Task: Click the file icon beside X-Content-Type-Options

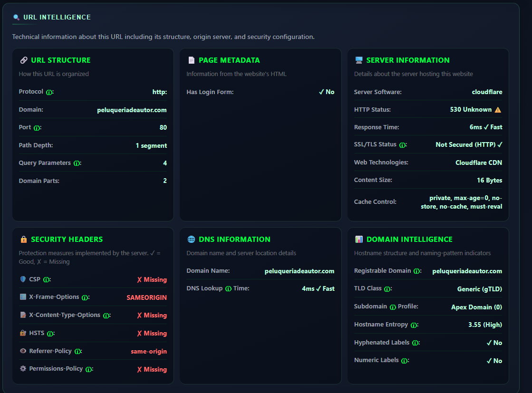Action: (x=22, y=315)
